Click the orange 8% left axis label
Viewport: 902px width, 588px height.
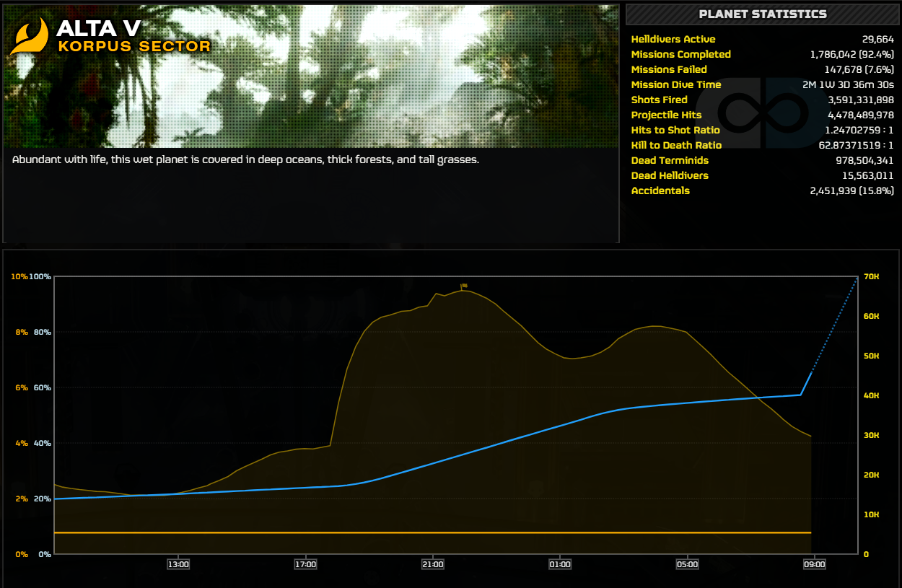click(22, 333)
